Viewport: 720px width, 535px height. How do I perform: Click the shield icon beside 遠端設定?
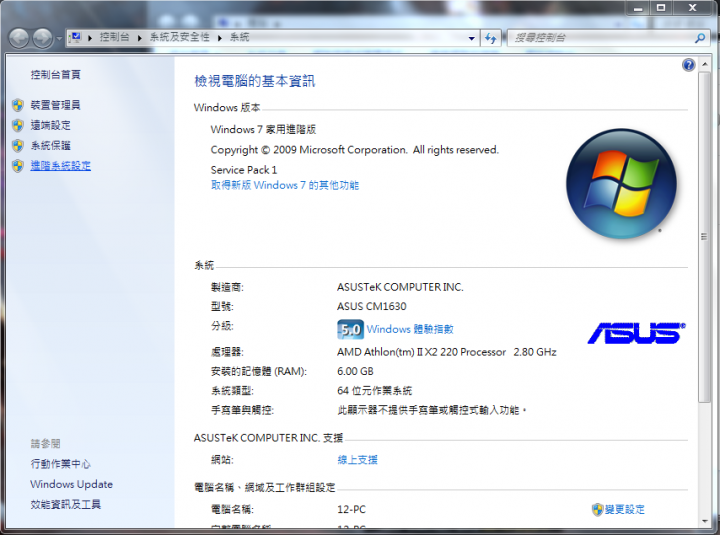[x=18, y=125]
